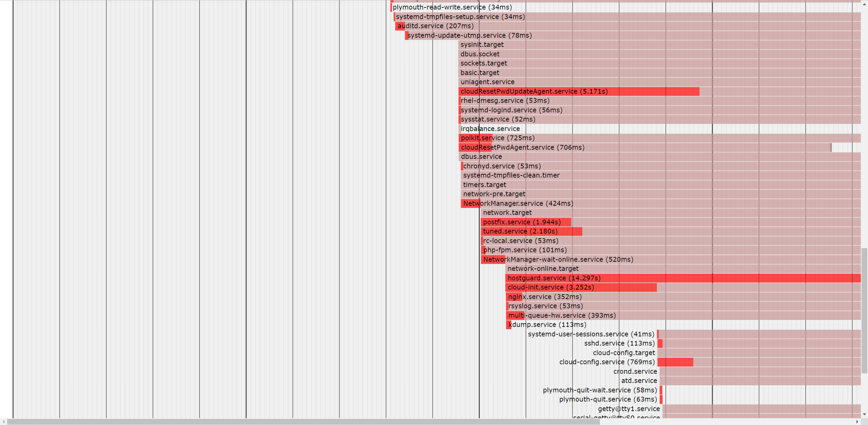Image resolution: width=868 pixels, height=425 pixels.
Task: Select the network-online.target row
Action: tap(543, 269)
